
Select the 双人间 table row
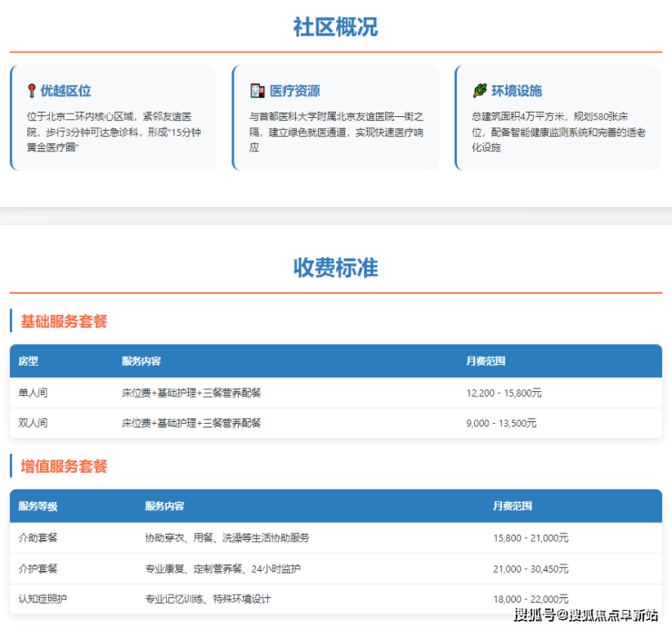[335, 423]
